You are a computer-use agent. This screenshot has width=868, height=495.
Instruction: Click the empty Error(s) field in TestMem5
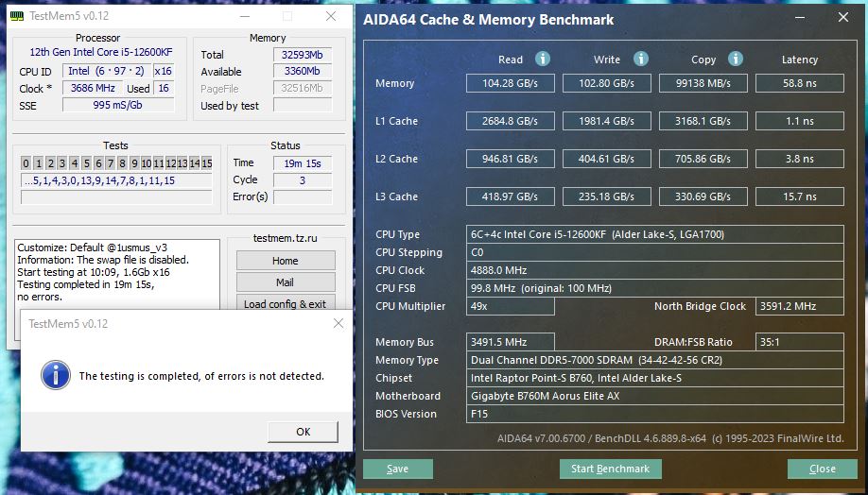pos(303,196)
